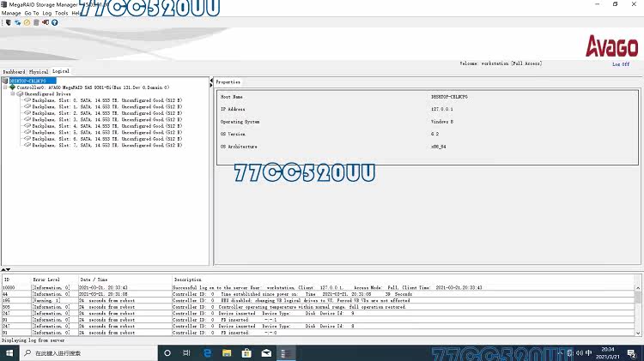The image size is (644, 361).
Task: Switch to the Physical tab
Action: click(39, 72)
